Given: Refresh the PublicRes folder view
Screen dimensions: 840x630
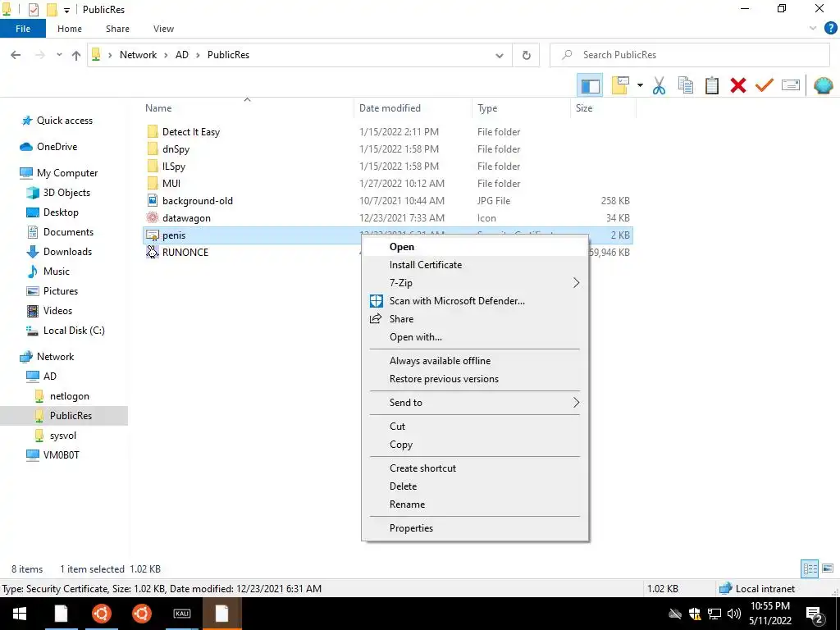Looking at the screenshot, I should (527, 55).
